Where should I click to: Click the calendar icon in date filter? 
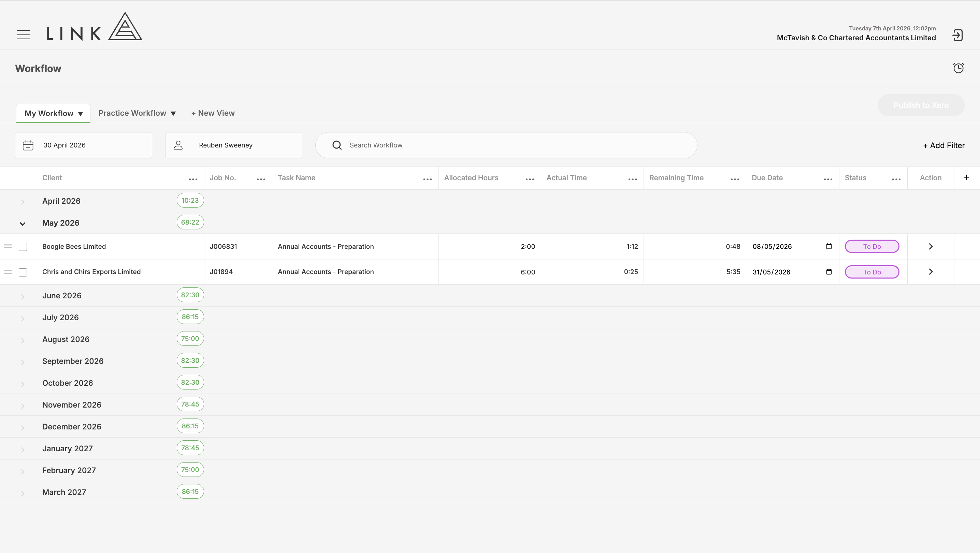[x=28, y=145]
